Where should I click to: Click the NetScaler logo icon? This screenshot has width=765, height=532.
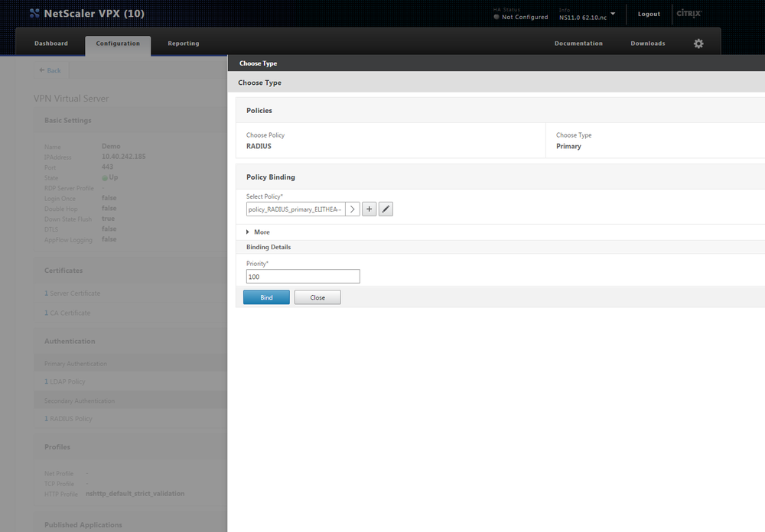coord(34,14)
